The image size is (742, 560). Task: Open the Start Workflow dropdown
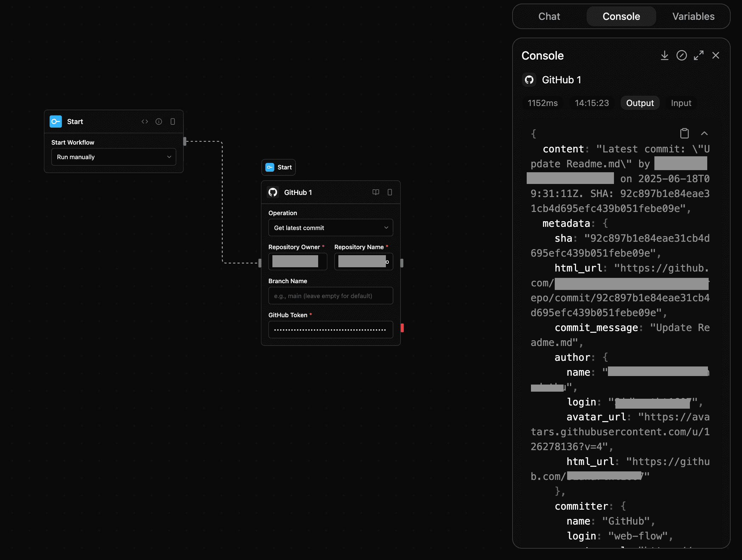click(x=113, y=157)
